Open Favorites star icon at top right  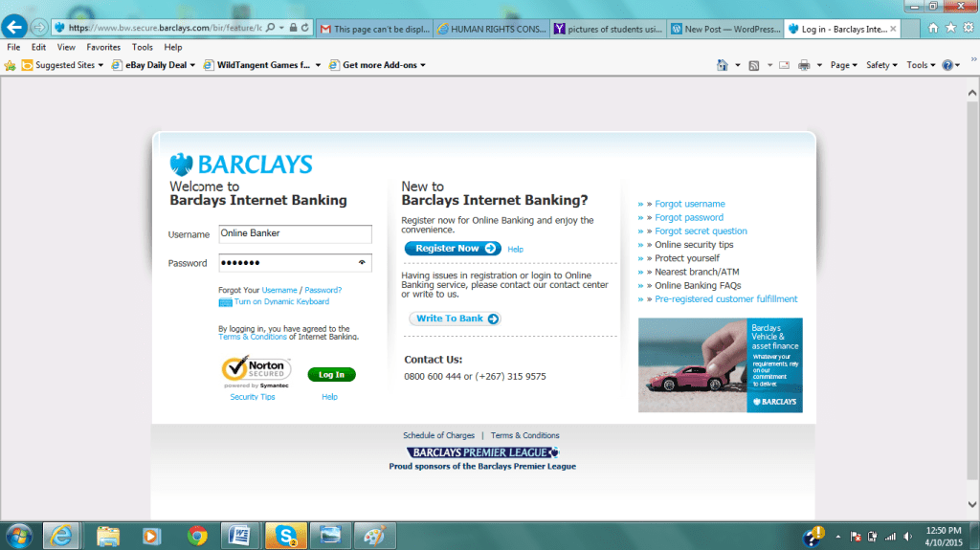point(950,28)
